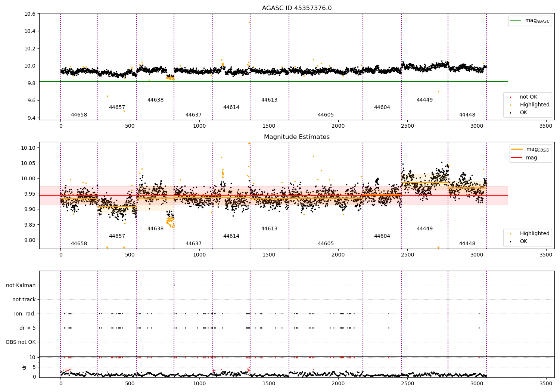Click the green mag AGASC legend line sample
560x392 pixels.
tap(516, 21)
